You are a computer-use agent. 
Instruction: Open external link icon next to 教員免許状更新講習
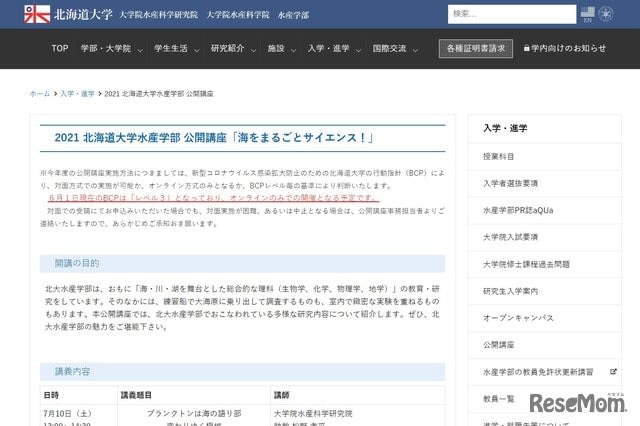(613, 372)
